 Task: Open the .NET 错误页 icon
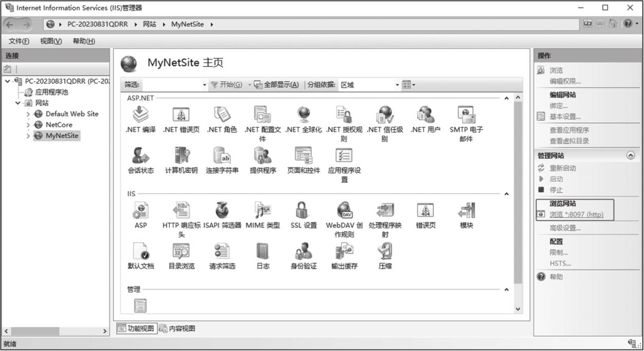tap(181, 115)
